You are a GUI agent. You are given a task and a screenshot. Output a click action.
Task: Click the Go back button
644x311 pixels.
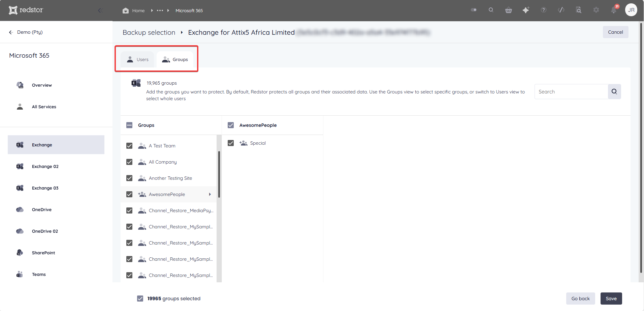[x=580, y=299]
